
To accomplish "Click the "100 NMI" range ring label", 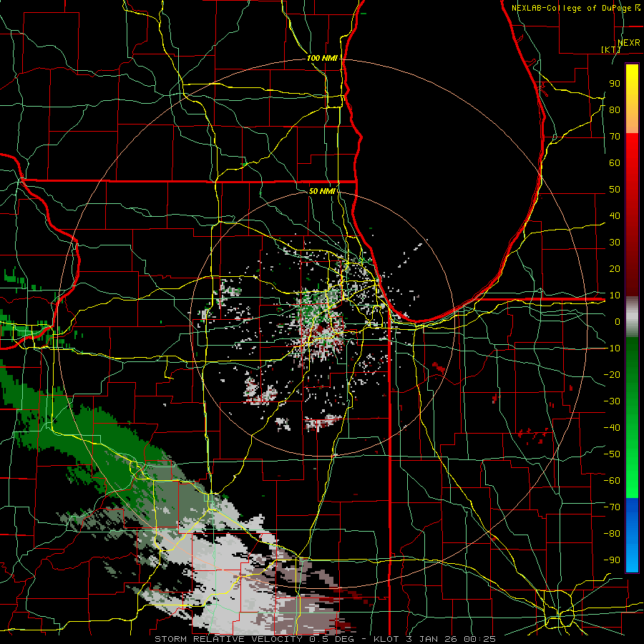I will 323,58.
